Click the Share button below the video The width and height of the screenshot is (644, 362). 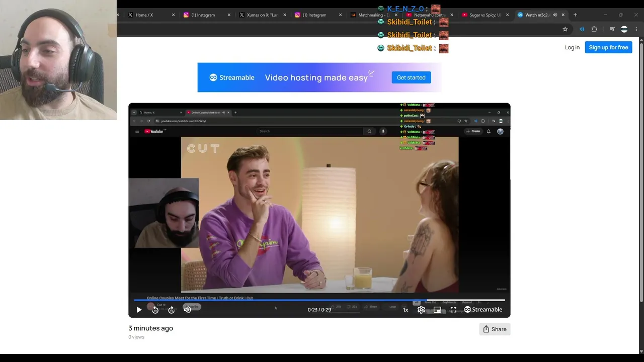pos(495,329)
